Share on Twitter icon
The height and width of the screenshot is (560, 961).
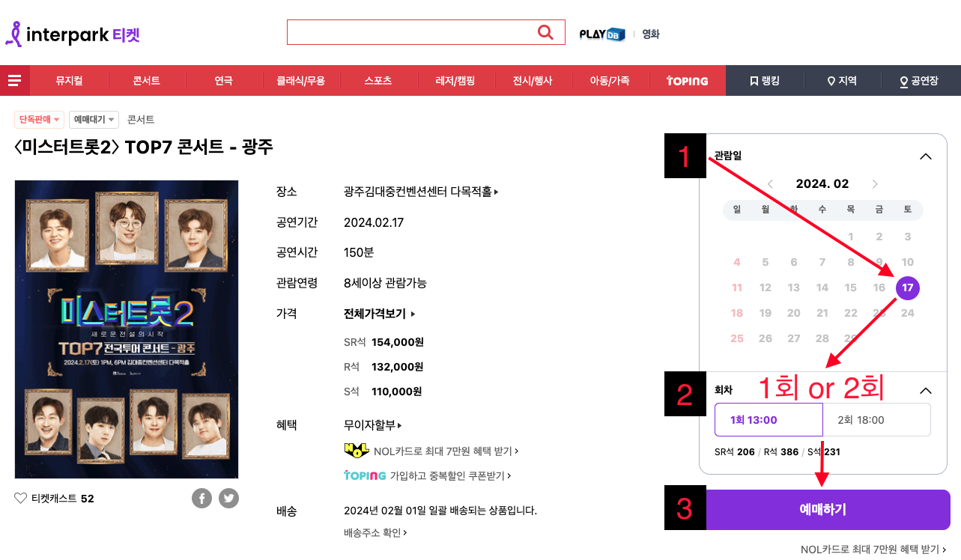(228, 498)
